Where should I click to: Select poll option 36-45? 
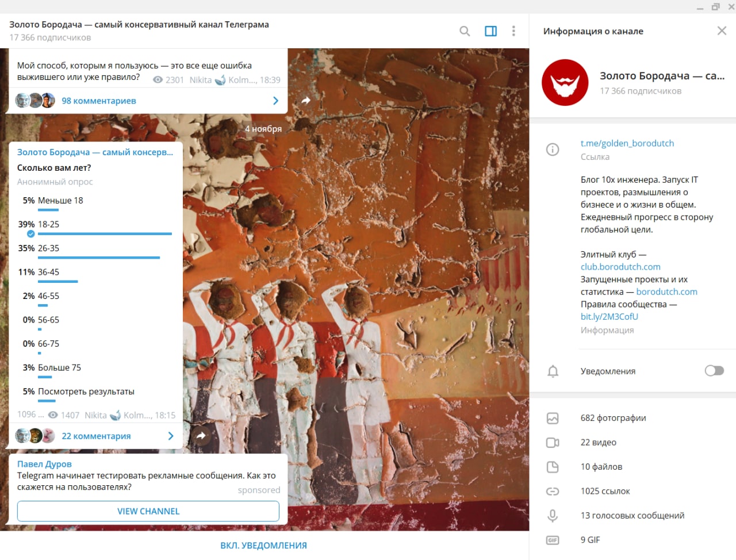(95, 274)
